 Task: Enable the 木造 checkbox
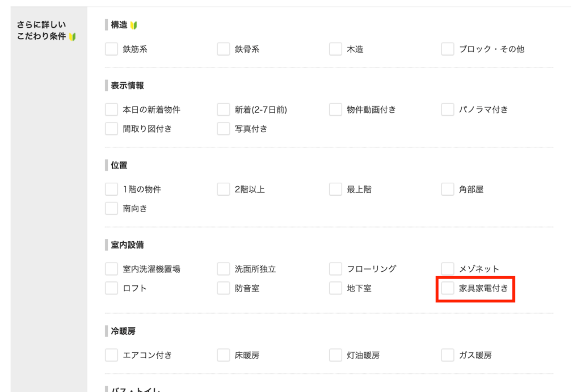coord(335,49)
